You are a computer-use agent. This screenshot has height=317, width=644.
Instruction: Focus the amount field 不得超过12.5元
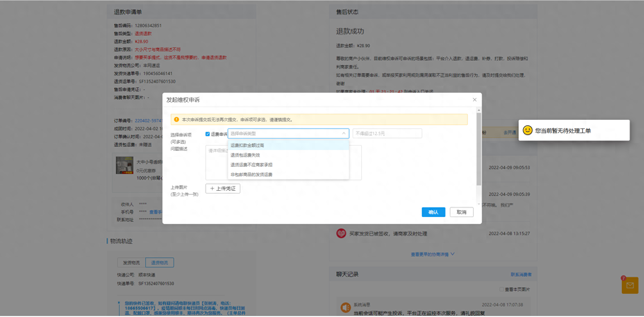pyautogui.click(x=387, y=133)
